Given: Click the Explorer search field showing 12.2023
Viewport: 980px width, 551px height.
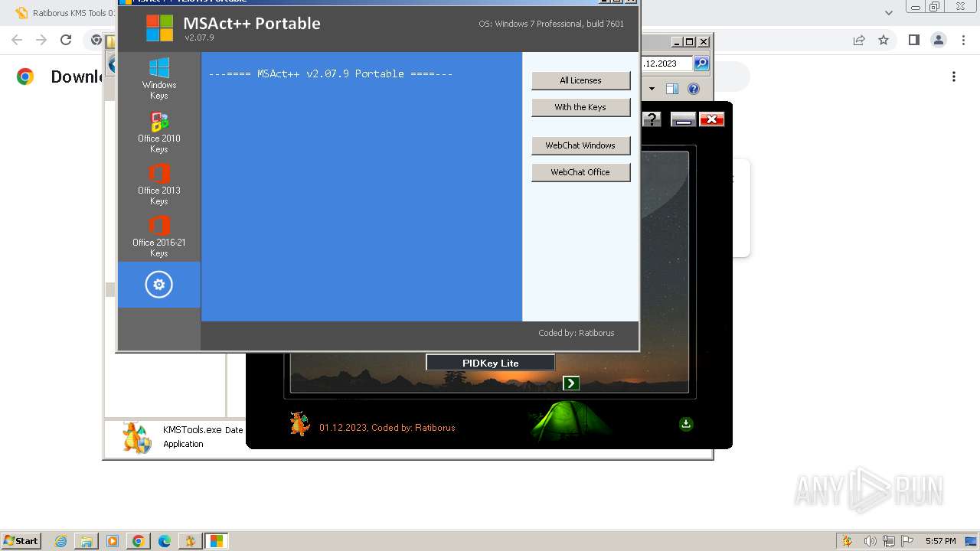Looking at the screenshot, I should 666,64.
